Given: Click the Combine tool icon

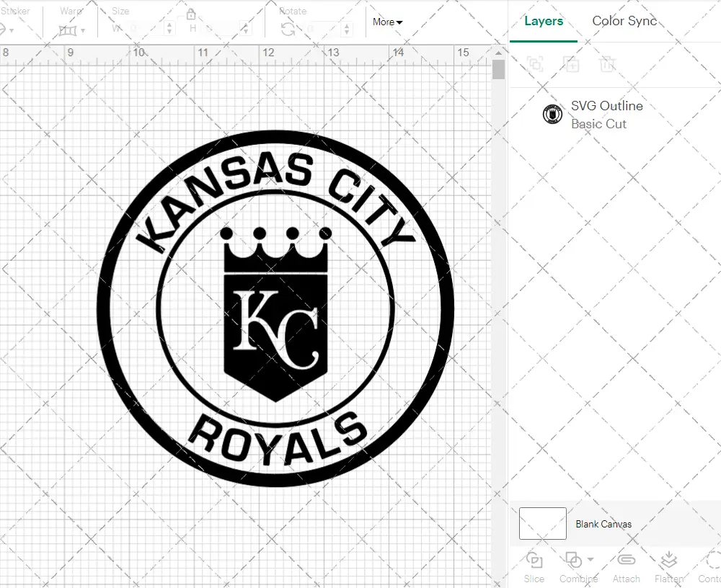Looking at the screenshot, I should click(x=573, y=561).
